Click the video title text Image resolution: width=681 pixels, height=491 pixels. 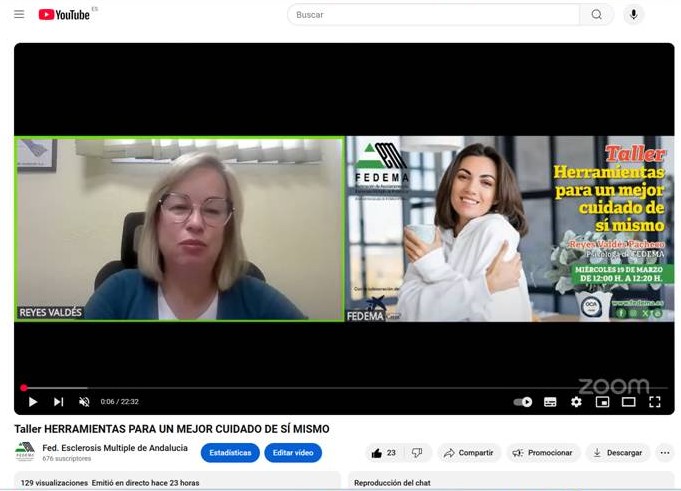(172, 429)
